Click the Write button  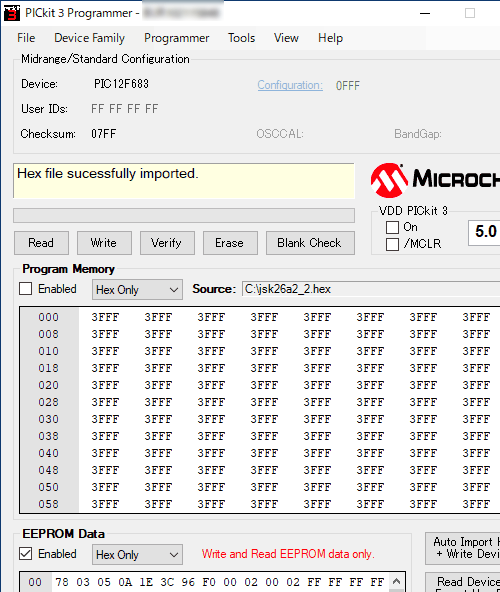pos(104,243)
